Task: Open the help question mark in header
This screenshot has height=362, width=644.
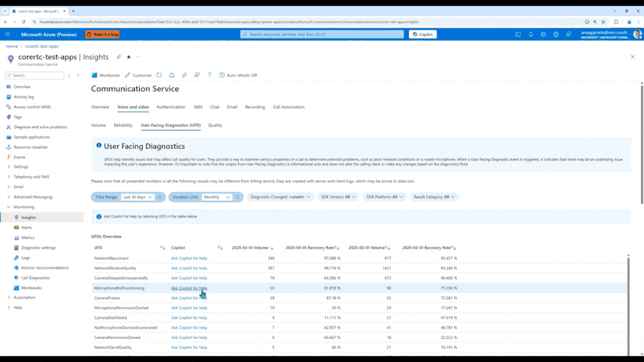Action: pyautogui.click(x=556, y=35)
